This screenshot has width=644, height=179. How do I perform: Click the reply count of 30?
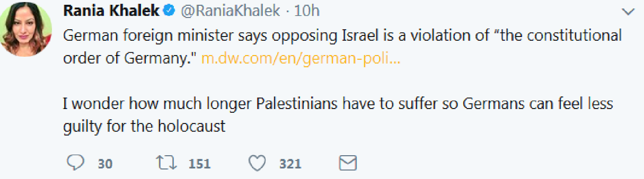(x=105, y=164)
